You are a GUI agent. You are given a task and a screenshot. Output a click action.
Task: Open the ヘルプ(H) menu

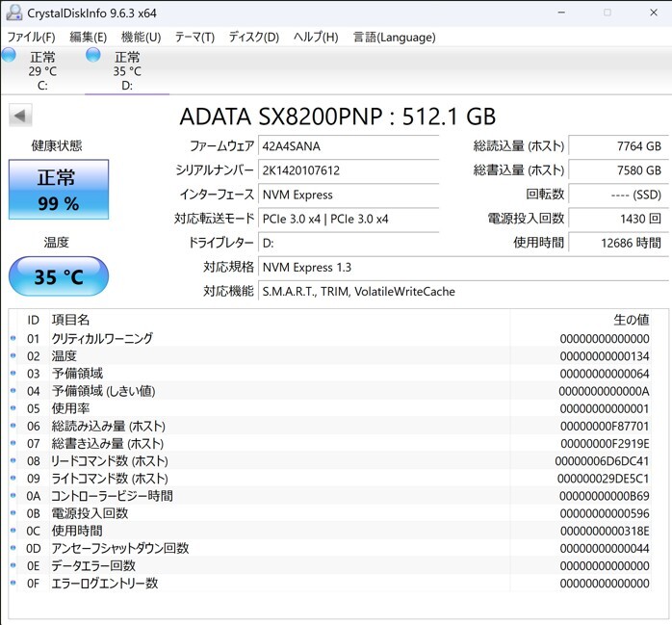pos(316,38)
